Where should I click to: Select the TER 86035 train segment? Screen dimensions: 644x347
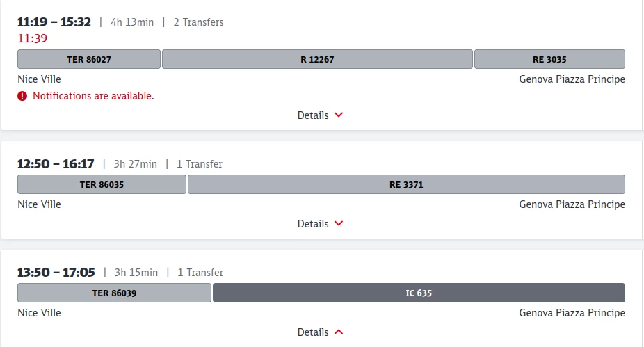tap(102, 184)
